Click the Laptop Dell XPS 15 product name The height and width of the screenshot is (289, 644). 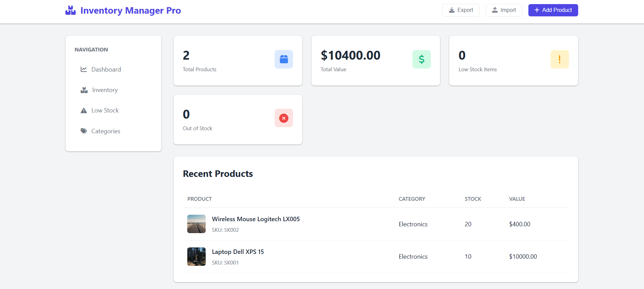coord(238,252)
